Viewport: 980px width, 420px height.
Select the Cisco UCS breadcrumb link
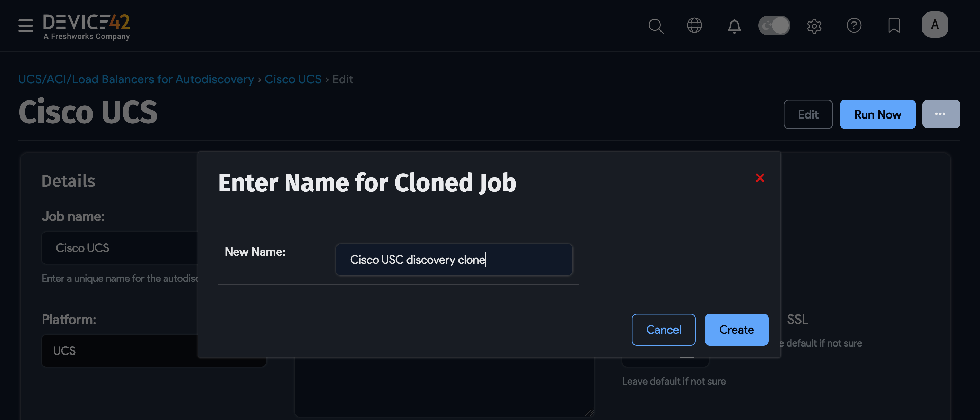293,79
